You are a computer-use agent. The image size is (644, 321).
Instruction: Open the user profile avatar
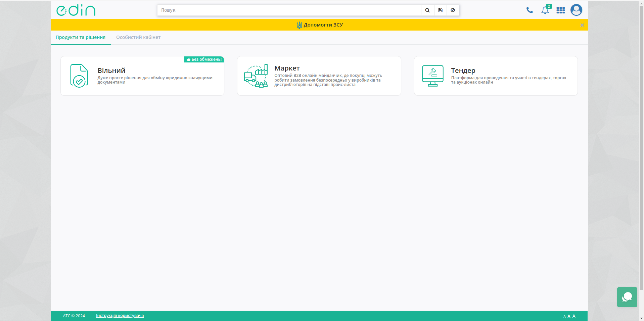pyautogui.click(x=576, y=10)
